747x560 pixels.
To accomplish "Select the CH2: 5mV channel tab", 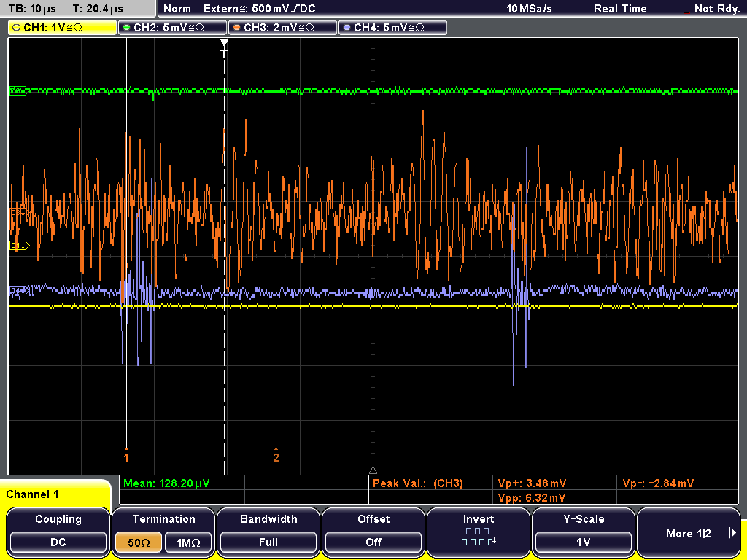I will [172, 28].
